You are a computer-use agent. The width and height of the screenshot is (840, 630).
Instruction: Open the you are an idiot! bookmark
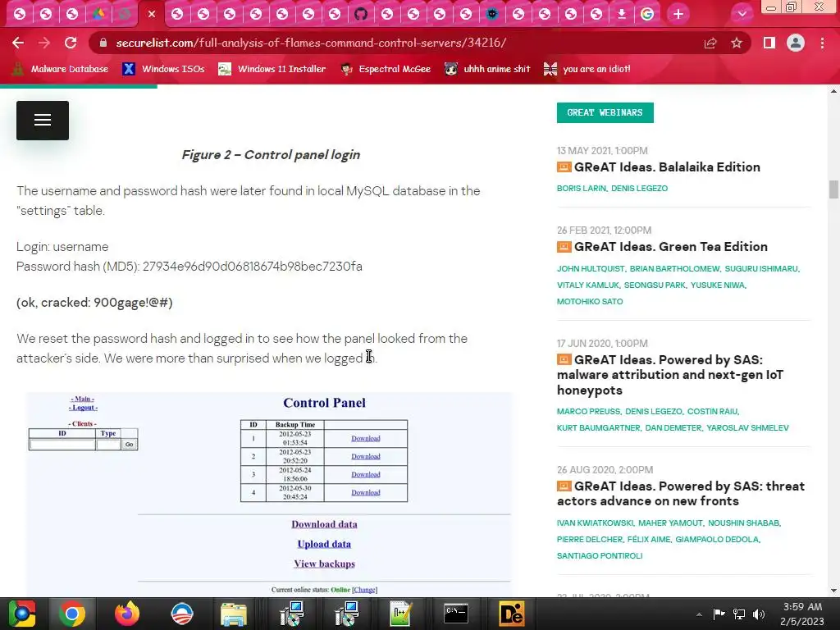pyautogui.click(x=587, y=69)
